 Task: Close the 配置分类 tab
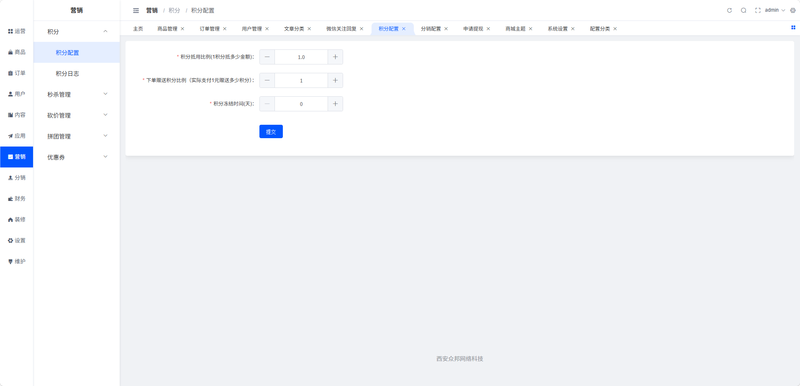pos(615,29)
